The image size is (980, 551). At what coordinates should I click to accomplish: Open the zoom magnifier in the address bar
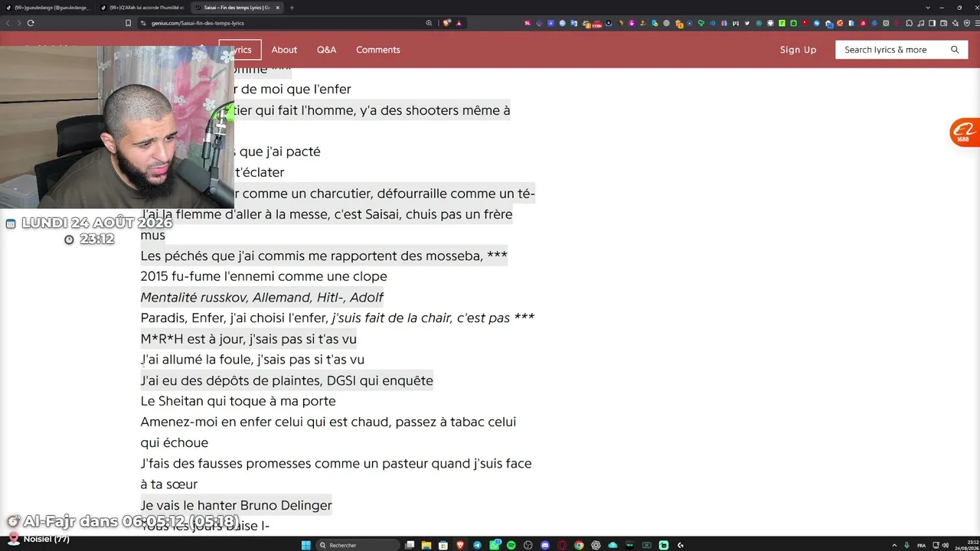click(429, 23)
